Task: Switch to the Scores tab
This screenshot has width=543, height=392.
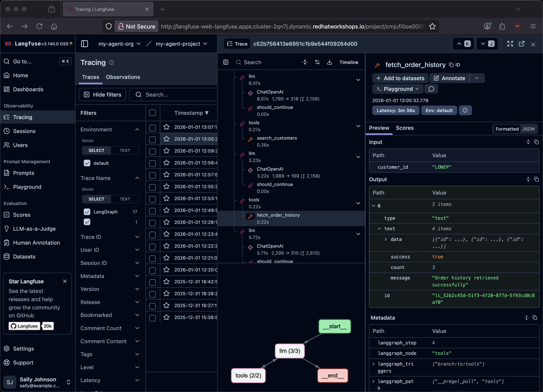Action: coord(404,128)
